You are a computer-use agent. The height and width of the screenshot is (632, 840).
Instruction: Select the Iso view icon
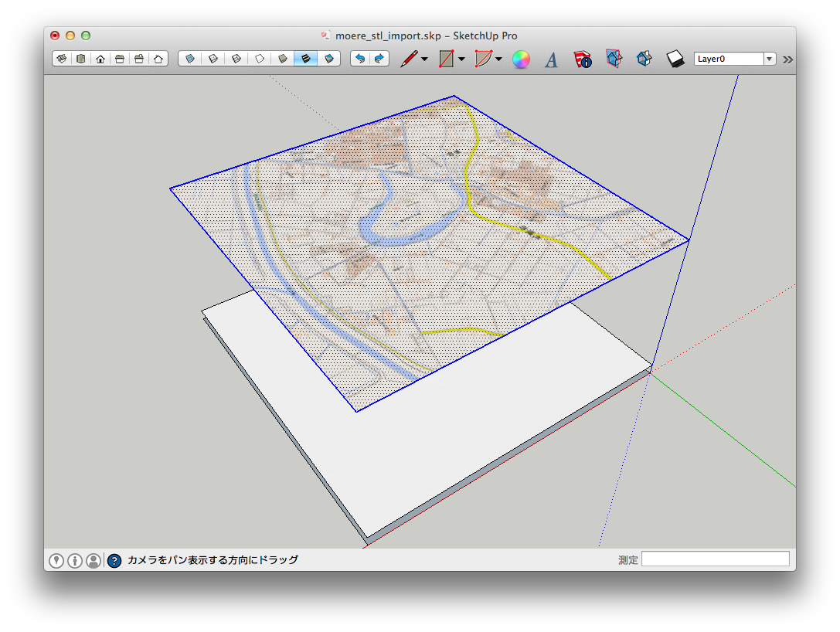pos(62,59)
